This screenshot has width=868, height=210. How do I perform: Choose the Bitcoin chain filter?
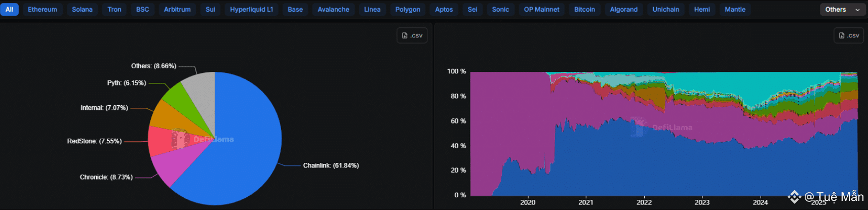coord(585,10)
